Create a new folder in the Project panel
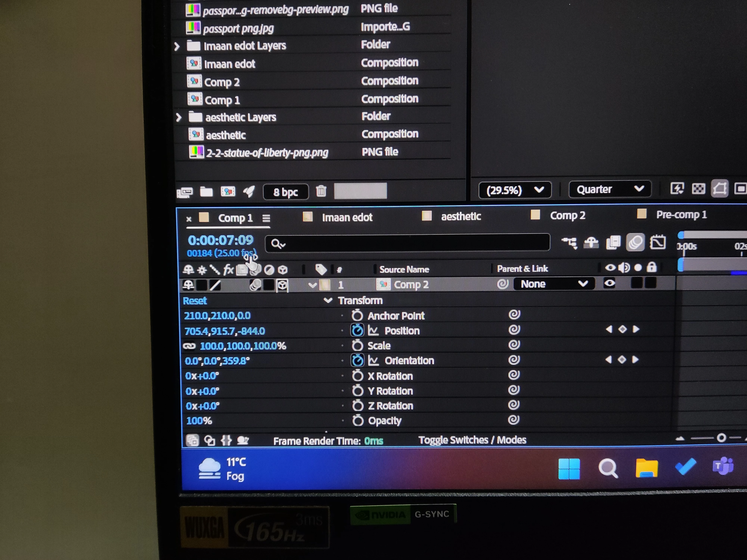The width and height of the screenshot is (747, 560). click(x=206, y=192)
